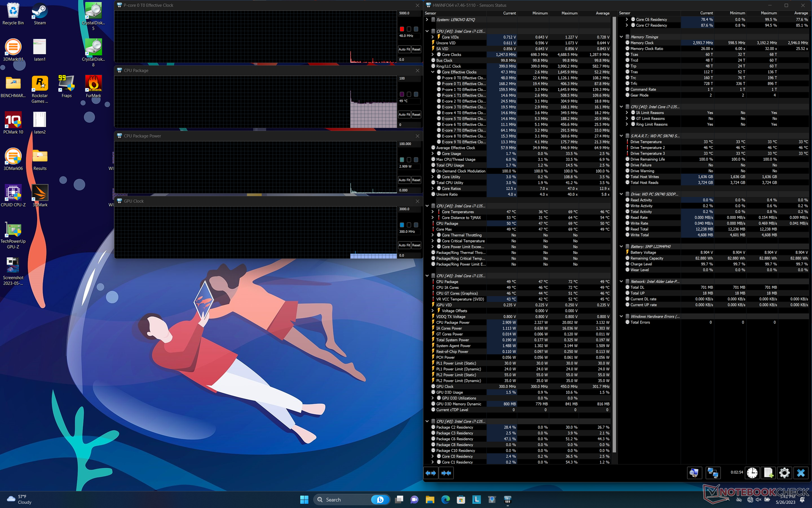Viewport: 812px width, 508px height.
Task: Change the blue line color swatch in GPU Clock graph
Action: tap(402, 225)
